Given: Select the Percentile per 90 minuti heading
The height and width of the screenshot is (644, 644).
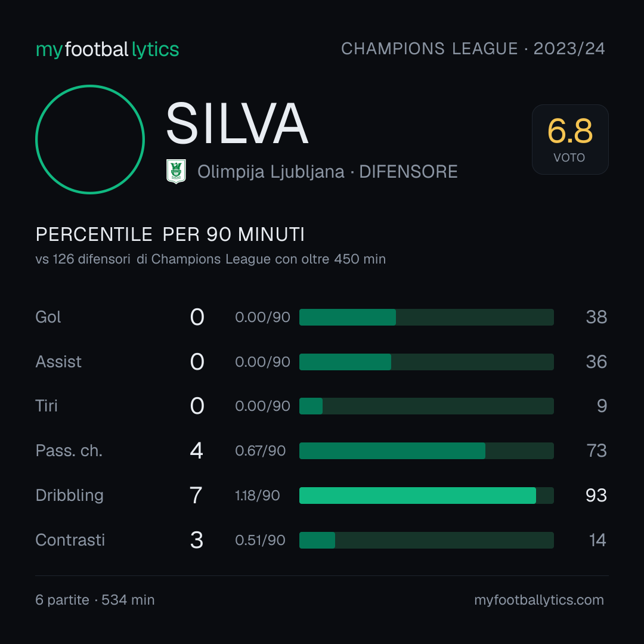Looking at the screenshot, I should point(170,234).
